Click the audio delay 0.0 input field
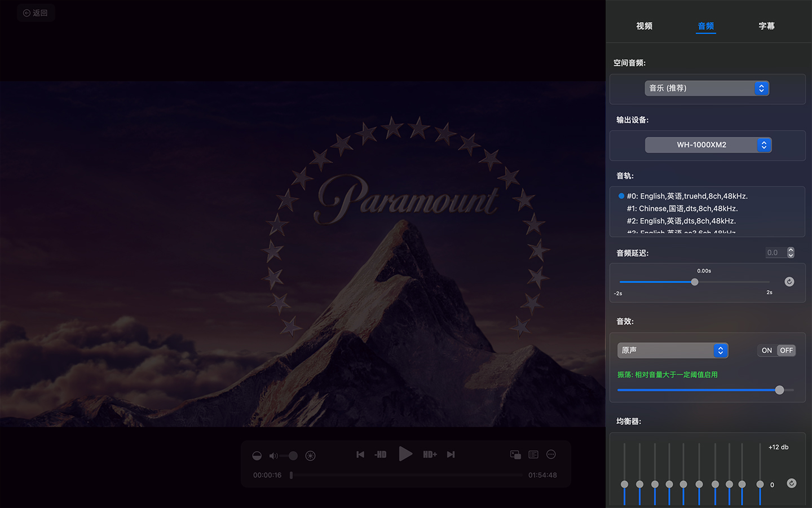 [776, 253]
